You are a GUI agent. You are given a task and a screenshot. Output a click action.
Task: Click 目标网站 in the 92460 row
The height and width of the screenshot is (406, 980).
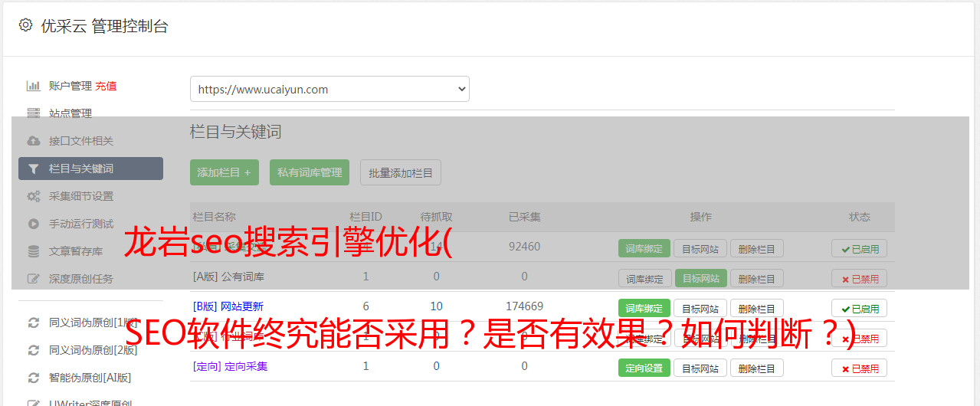(x=700, y=248)
